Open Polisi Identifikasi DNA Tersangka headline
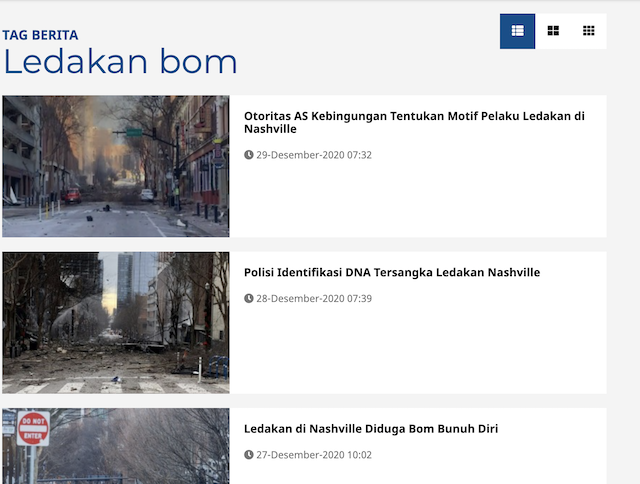 click(x=392, y=272)
